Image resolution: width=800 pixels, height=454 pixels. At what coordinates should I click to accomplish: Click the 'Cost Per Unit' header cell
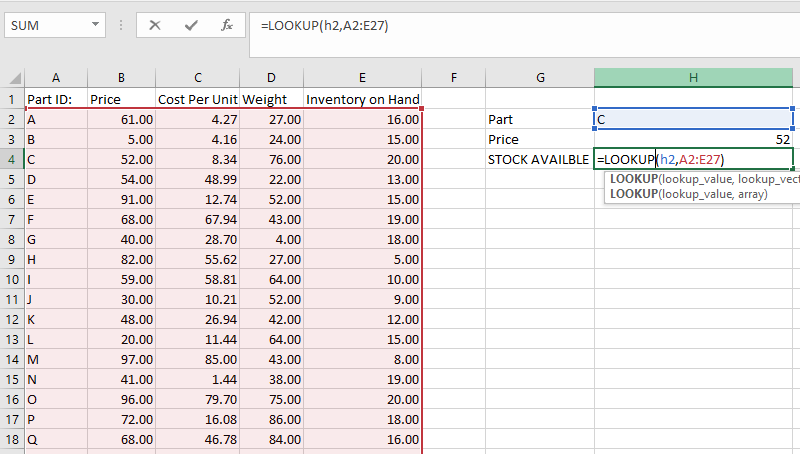197,99
